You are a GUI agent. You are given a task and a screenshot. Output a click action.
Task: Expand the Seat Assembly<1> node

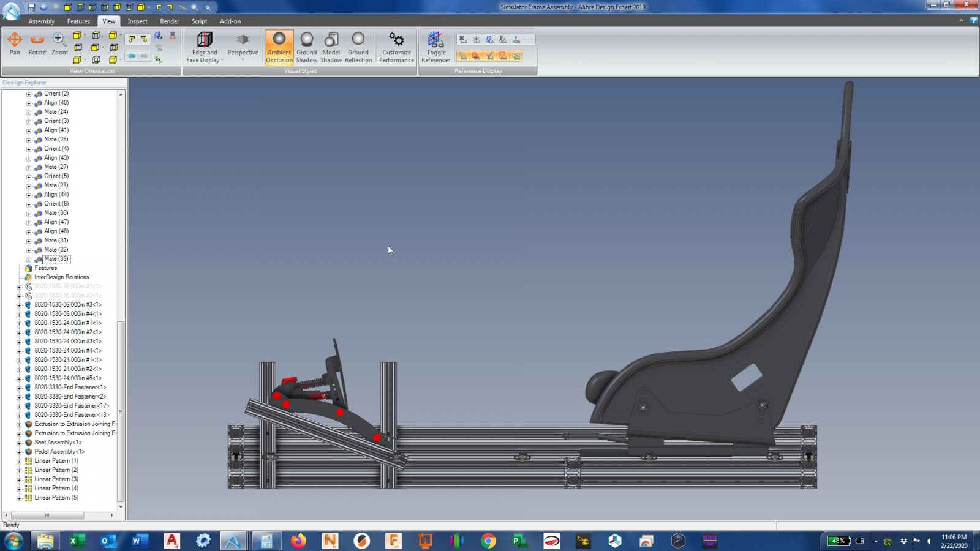[19, 443]
